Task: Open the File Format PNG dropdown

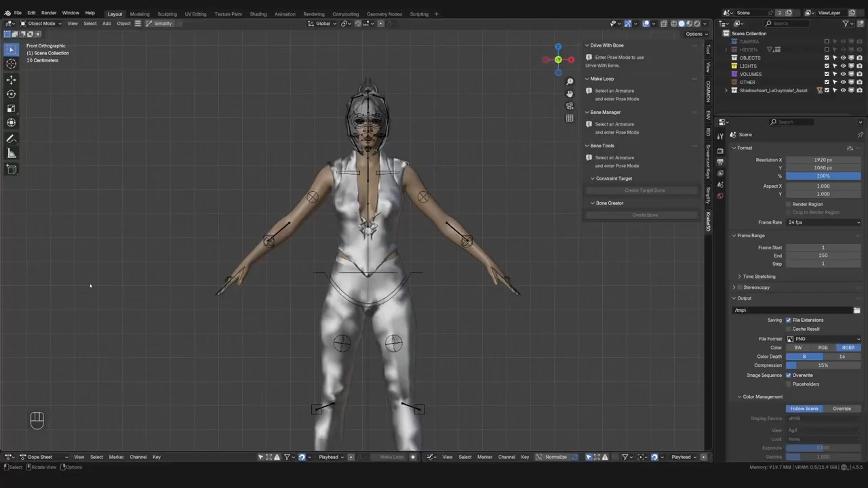Action: tap(823, 339)
